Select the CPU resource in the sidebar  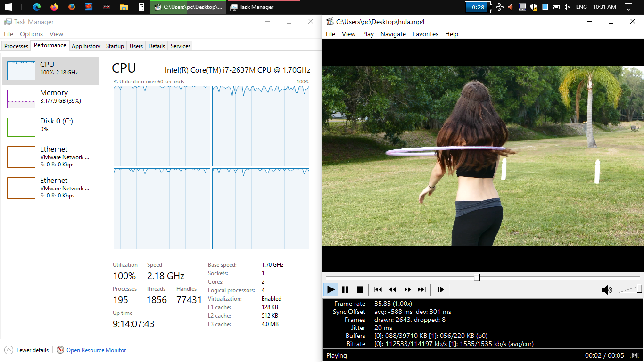50,71
